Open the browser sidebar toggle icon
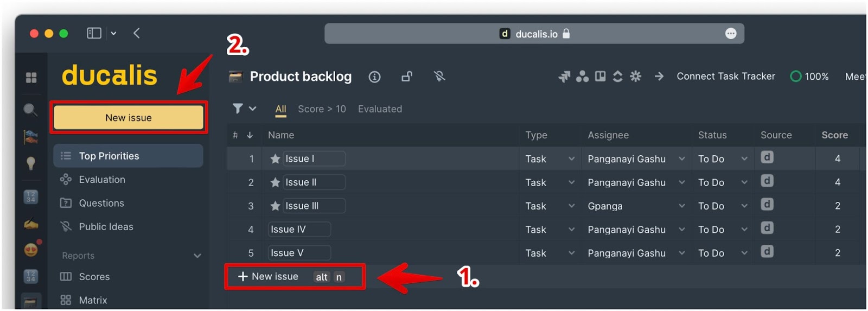The image size is (868, 311). click(94, 33)
